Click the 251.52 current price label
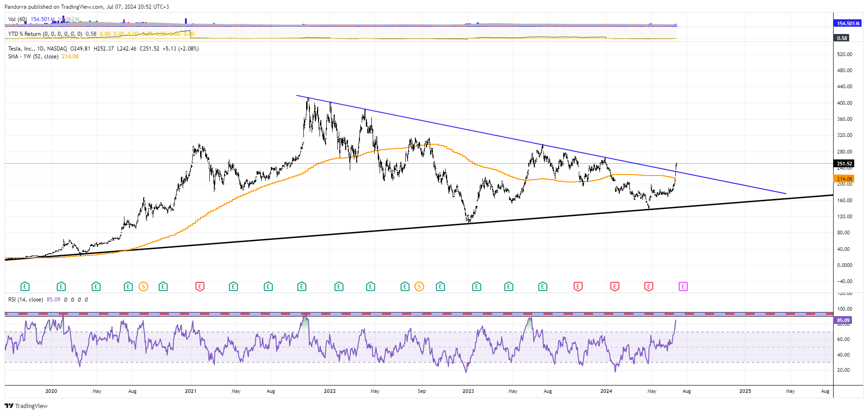The width and height of the screenshot is (868, 414). [844, 164]
